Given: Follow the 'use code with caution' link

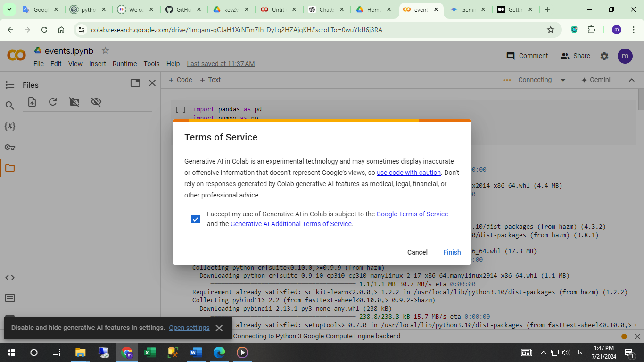Looking at the screenshot, I should [x=409, y=173].
